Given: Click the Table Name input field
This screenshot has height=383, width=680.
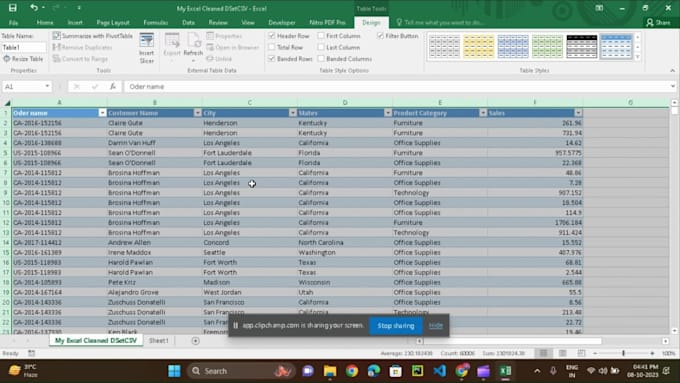Looking at the screenshot, I should [x=24, y=47].
